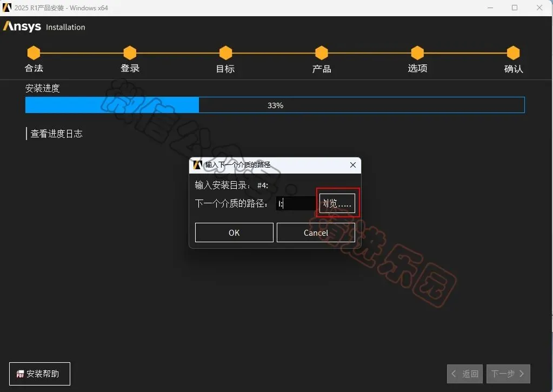Click the Ansys icon in window title bar
553x392 pixels.
point(6,8)
